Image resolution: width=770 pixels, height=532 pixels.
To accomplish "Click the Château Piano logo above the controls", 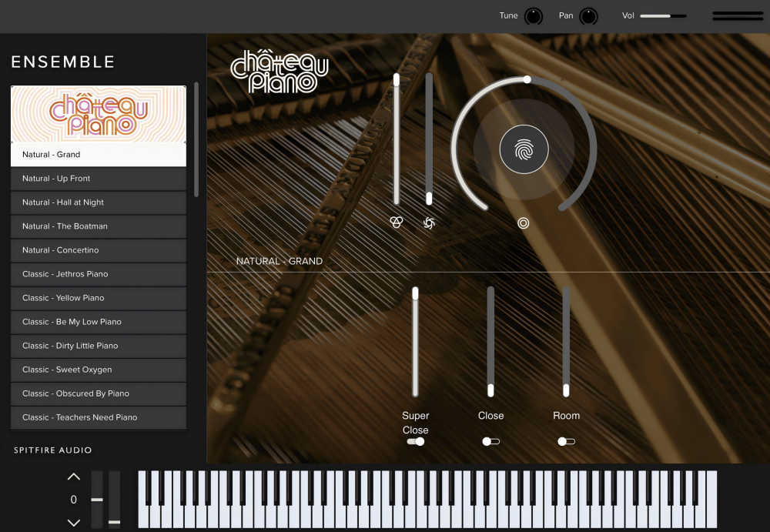I will click(279, 72).
